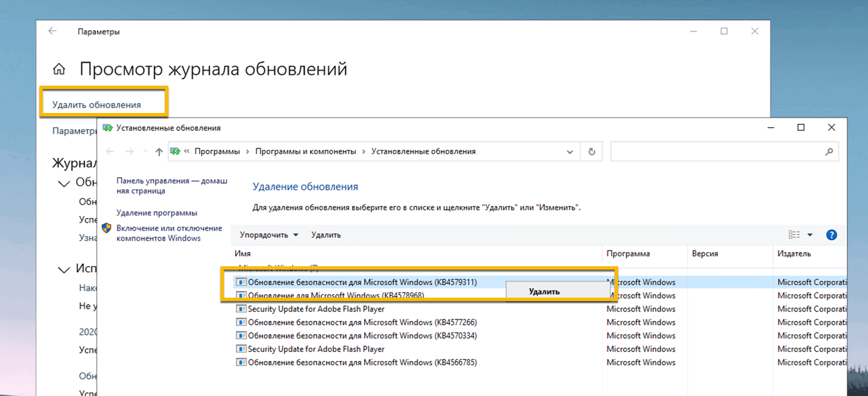
Task: Minimize the Installed Updates window
Action: pos(770,128)
